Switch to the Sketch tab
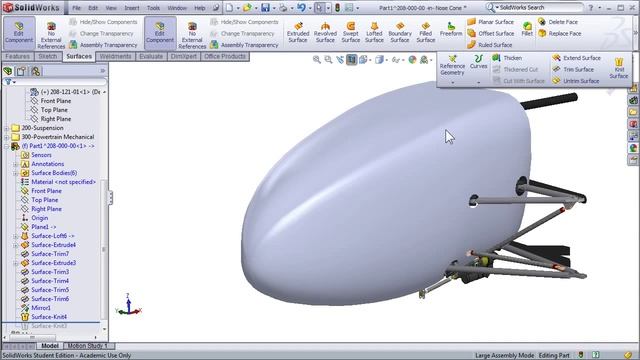This screenshot has height=360, width=640. [x=47, y=56]
